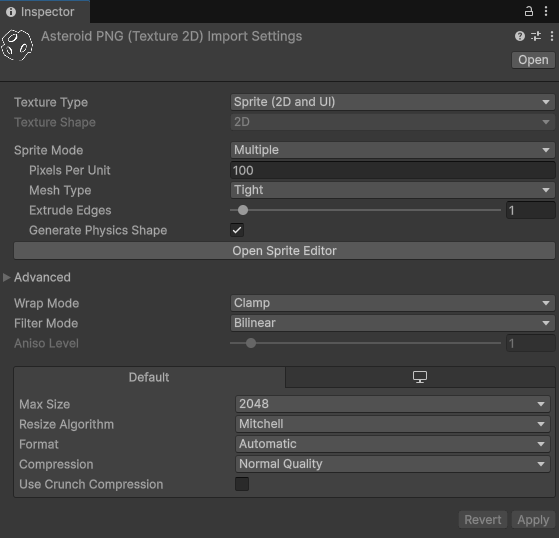Select the Inspector tab
This screenshot has height=538, width=559.
pos(45,12)
